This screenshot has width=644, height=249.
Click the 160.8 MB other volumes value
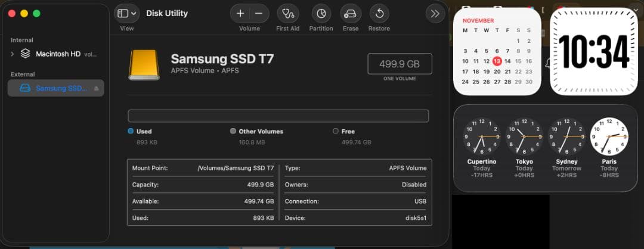pos(252,142)
